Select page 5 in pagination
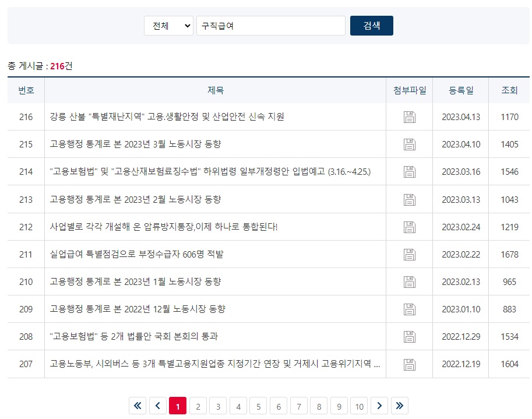 tap(258, 406)
